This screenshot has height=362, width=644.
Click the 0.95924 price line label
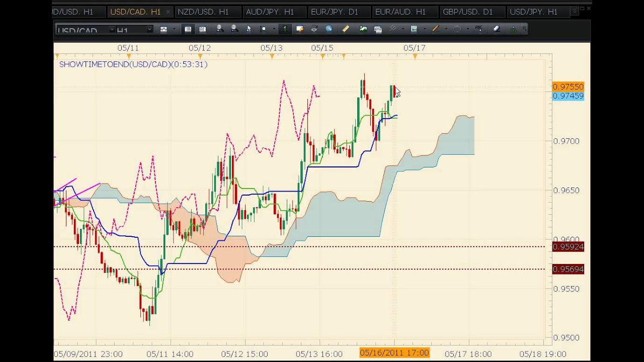click(568, 246)
